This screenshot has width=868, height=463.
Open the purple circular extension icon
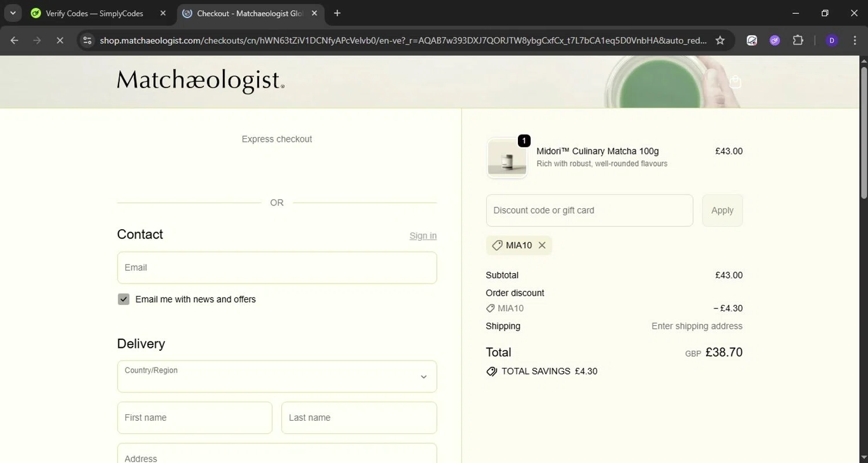click(x=775, y=40)
